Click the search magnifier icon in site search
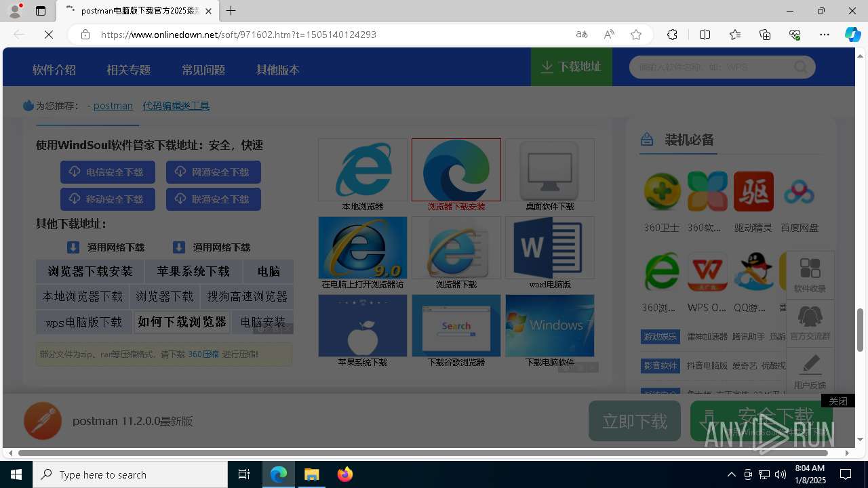The width and height of the screenshot is (868, 488). pyautogui.click(x=801, y=67)
